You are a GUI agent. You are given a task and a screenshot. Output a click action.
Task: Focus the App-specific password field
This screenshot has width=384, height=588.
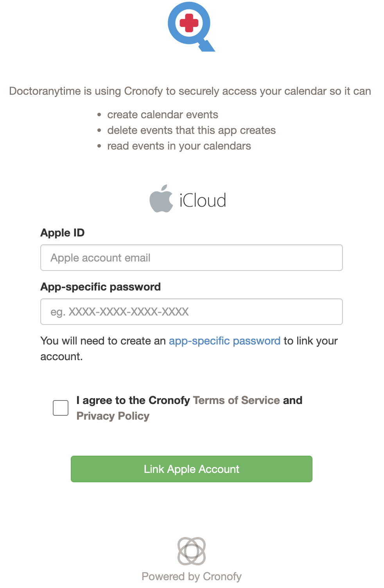coord(192,312)
